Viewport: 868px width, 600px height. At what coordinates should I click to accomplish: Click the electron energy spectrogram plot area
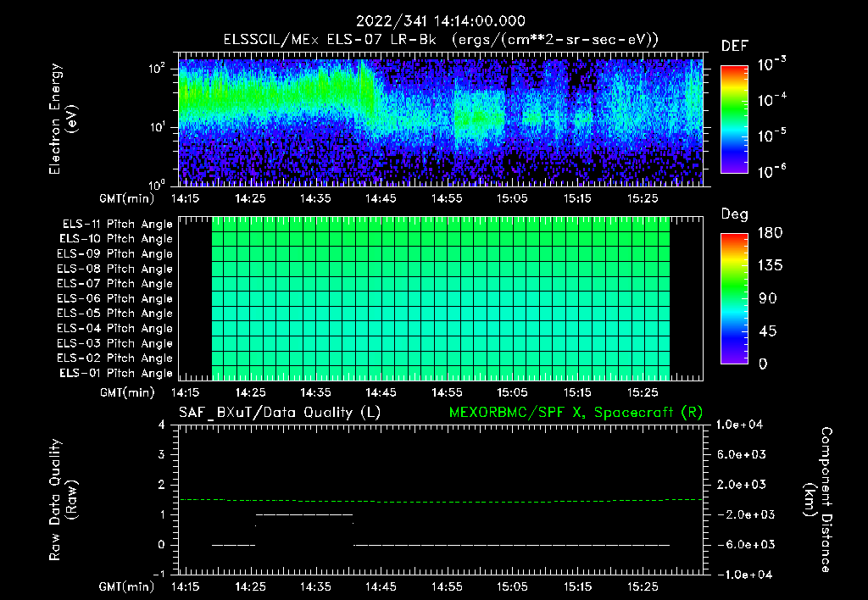click(441, 119)
